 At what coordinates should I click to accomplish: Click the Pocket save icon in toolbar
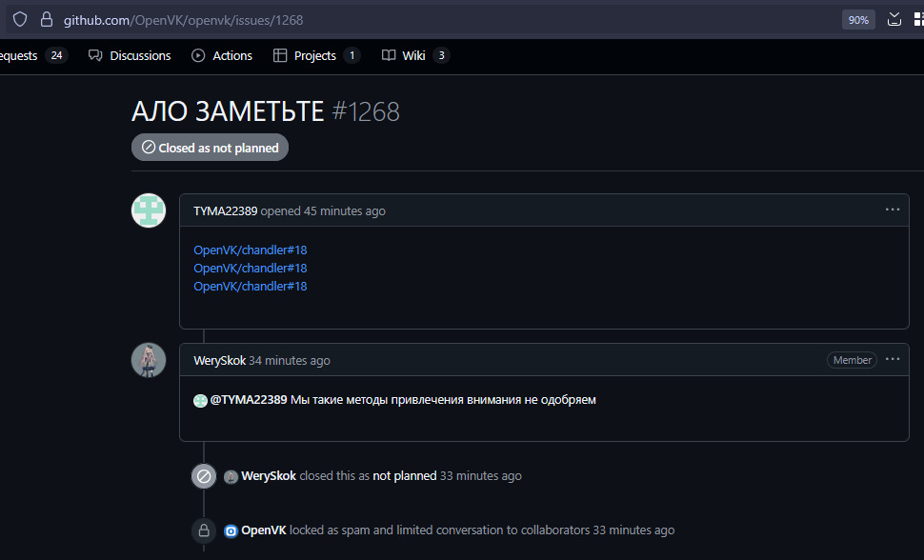click(x=894, y=19)
